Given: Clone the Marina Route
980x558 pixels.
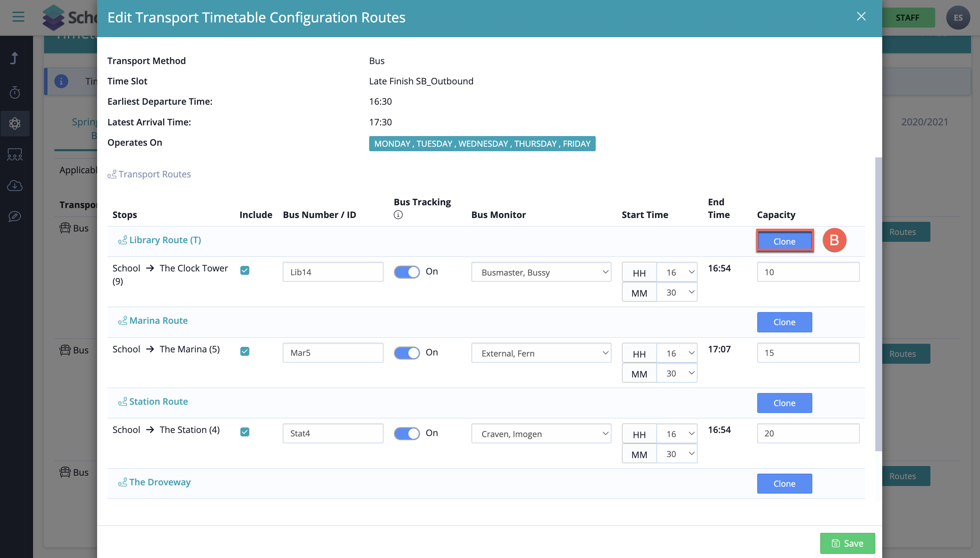Looking at the screenshot, I should click(x=784, y=322).
